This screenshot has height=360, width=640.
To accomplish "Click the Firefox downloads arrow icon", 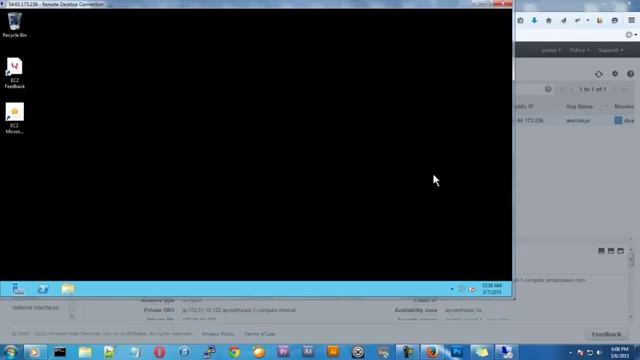I will (x=534, y=20).
